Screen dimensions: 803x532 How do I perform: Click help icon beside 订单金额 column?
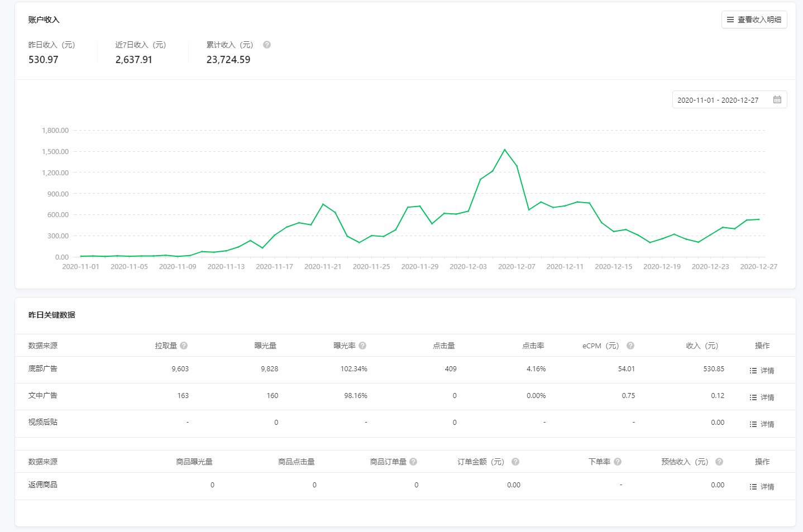coord(515,462)
